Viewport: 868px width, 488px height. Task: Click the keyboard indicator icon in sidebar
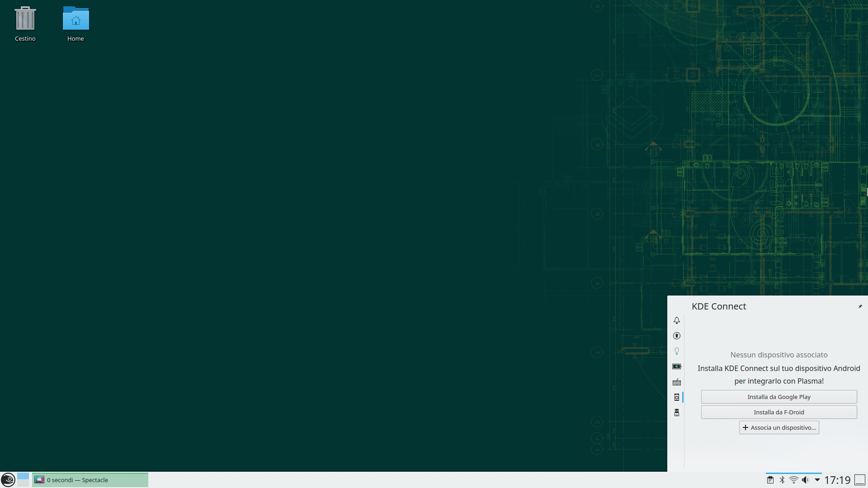(x=677, y=382)
